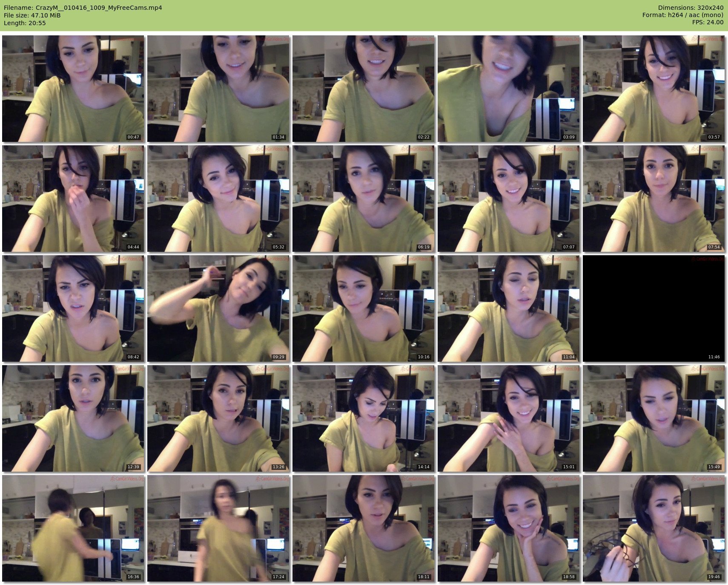This screenshot has width=728, height=585.
Task: Click the Format h264 / aac text
Action: [683, 15]
